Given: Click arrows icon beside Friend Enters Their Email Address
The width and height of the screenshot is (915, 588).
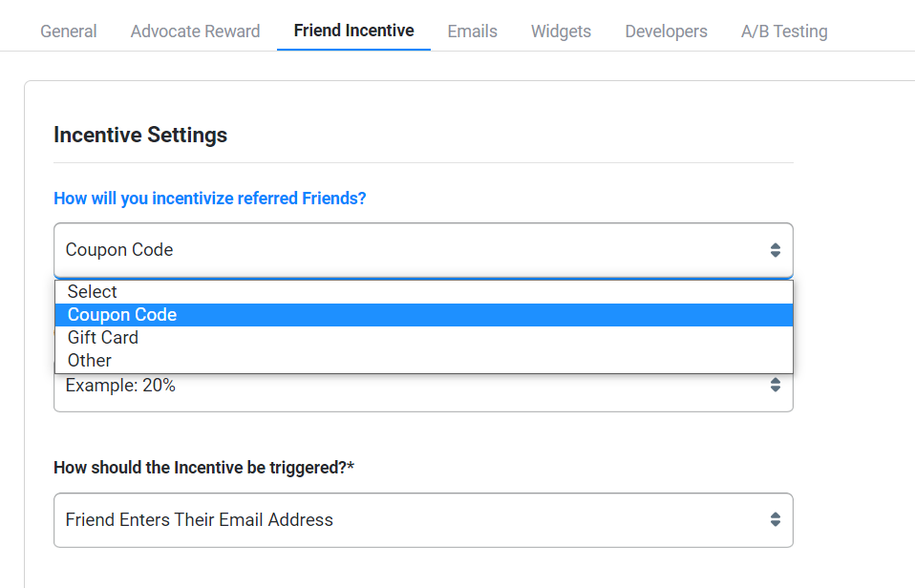Looking at the screenshot, I should click(x=775, y=520).
